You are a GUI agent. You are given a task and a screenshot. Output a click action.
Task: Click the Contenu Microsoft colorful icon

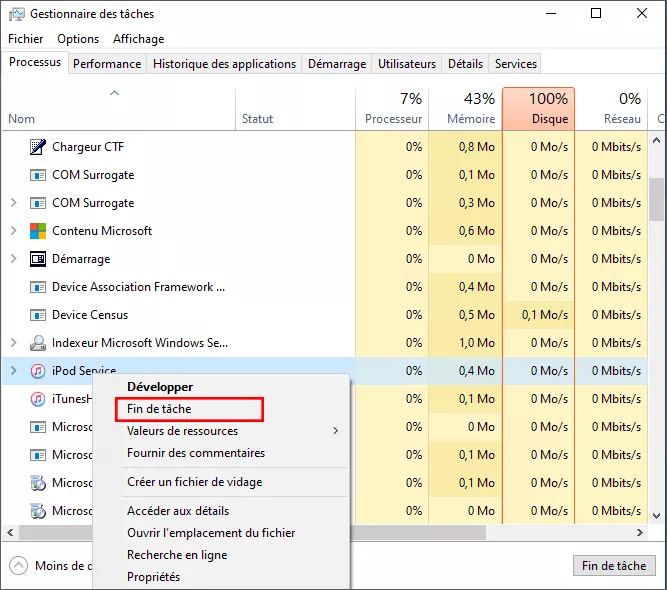tap(38, 231)
